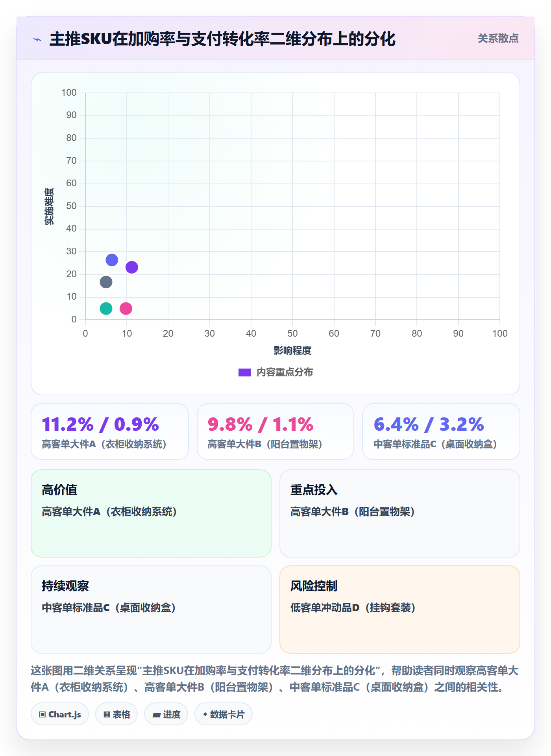Click the Chart.js chip square icon
This screenshot has width=551, height=756.
click(x=43, y=714)
